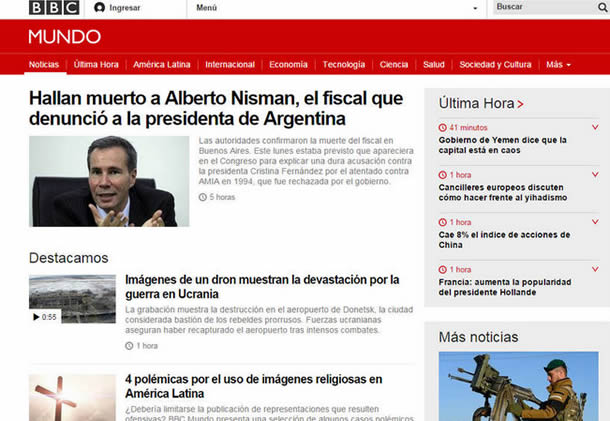610x421 pixels.
Task: Open the Alberto Nisman headline article
Action: point(216,109)
